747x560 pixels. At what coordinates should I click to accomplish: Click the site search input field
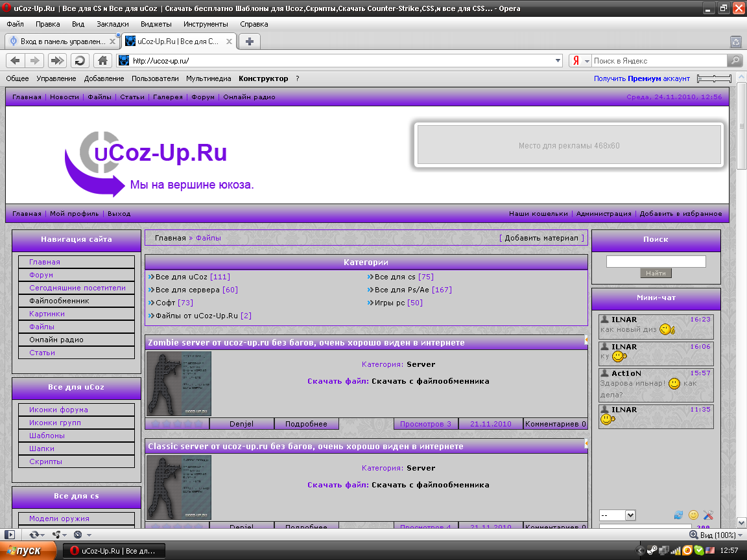coord(656,261)
